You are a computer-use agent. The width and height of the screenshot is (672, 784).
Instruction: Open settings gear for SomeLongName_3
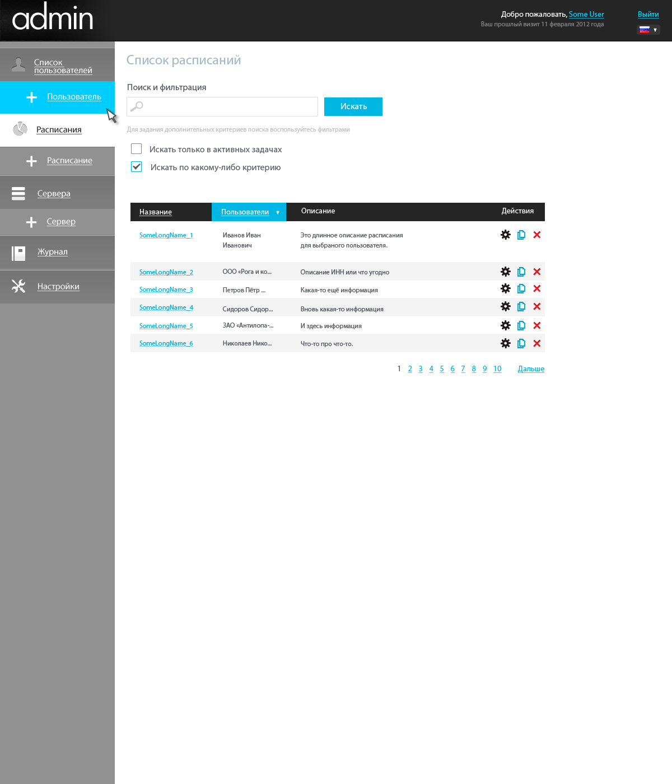coord(506,288)
